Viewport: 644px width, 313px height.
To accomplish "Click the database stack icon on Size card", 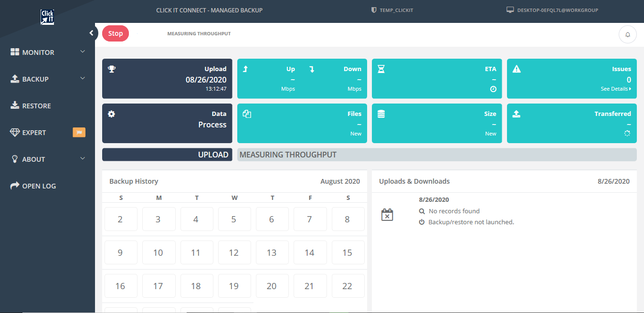I will point(381,114).
